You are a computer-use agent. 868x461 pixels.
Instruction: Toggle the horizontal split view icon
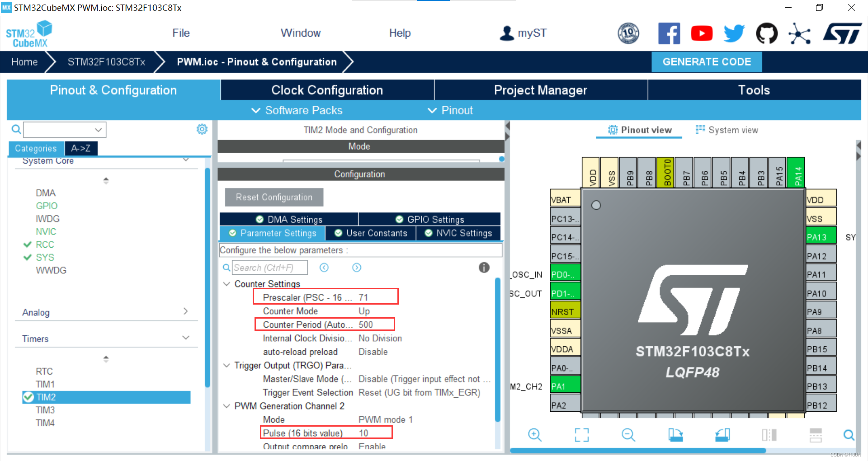coord(816,435)
